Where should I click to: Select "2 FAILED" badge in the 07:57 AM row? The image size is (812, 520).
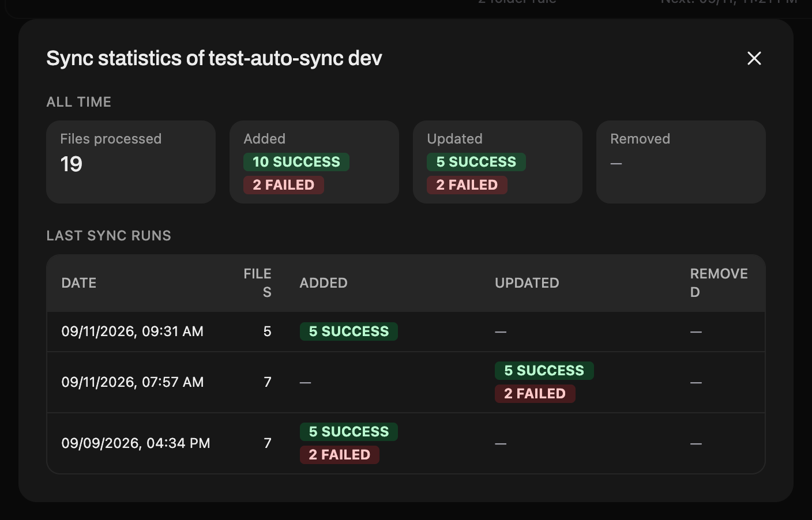pos(535,394)
